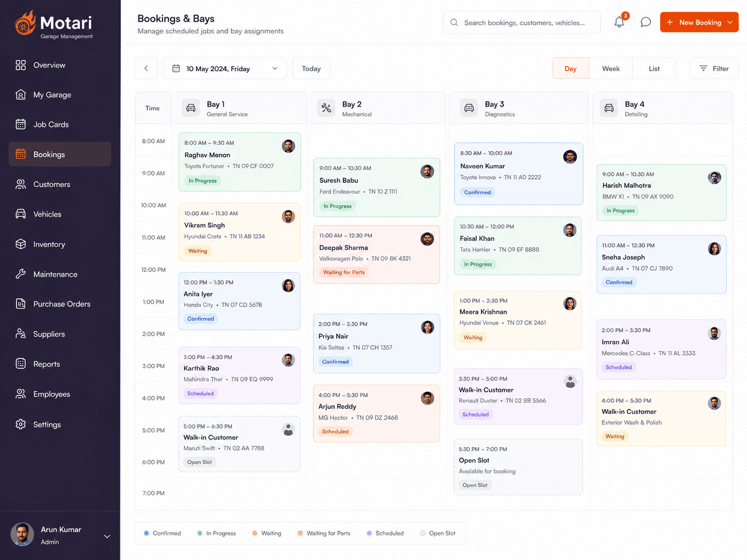Open the notifications bell

click(x=619, y=22)
